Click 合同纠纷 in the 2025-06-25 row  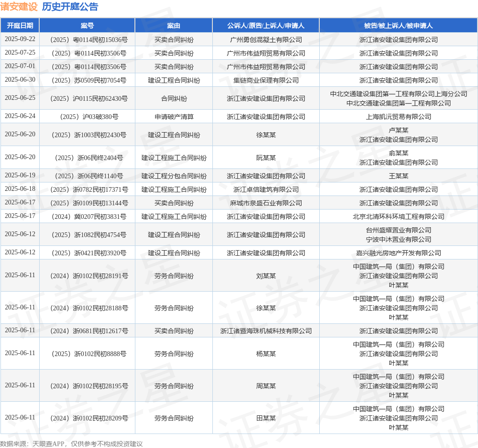[x=174, y=99]
